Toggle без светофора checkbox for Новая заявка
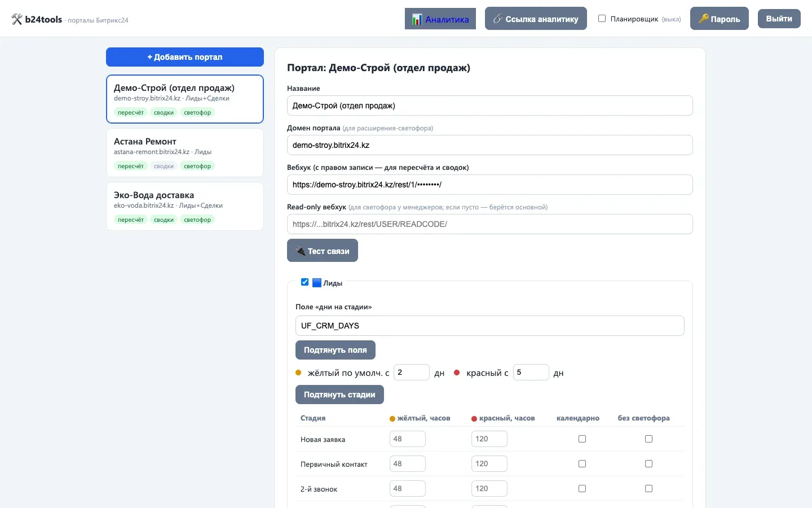Image resolution: width=812 pixels, height=508 pixels. (x=648, y=439)
